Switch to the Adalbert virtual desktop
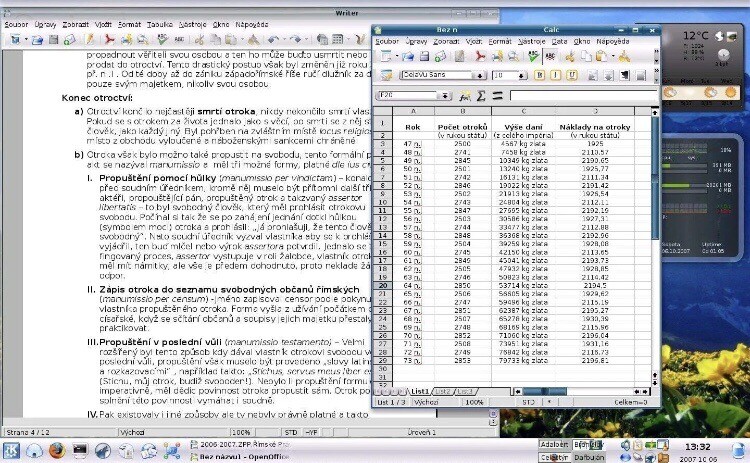Screen dimensions: 750x463 click(x=554, y=445)
